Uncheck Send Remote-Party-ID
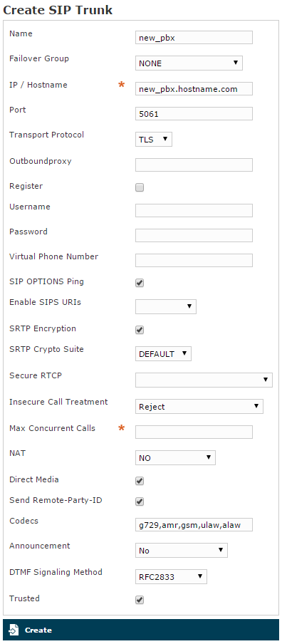282x644 pixels. coord(140,502)
